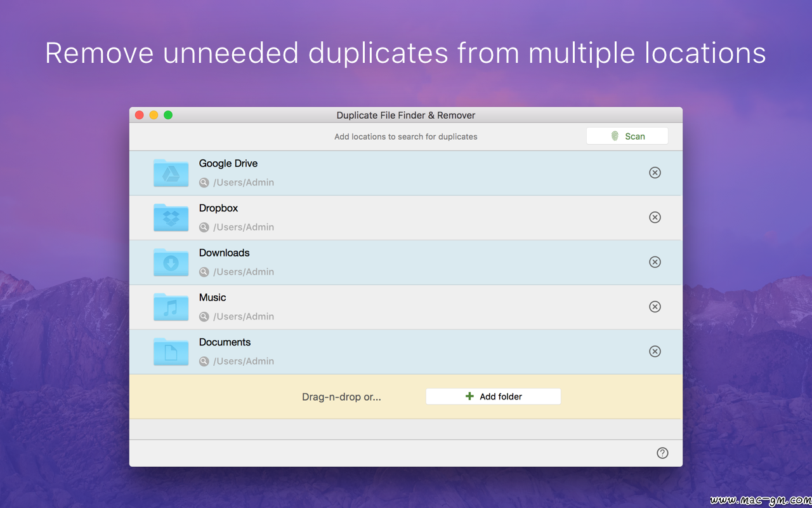The width and height of the screenshot is (812, 508).
Task: Reveal Downloads path with magnifier icon
Action: click(204, 272)
